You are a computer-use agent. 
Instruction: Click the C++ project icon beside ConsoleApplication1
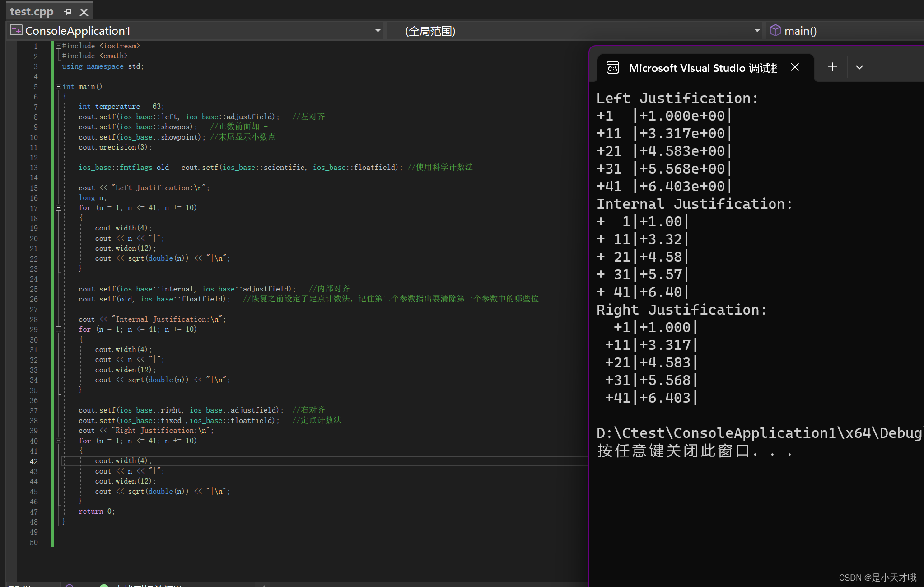click(15, 30)
